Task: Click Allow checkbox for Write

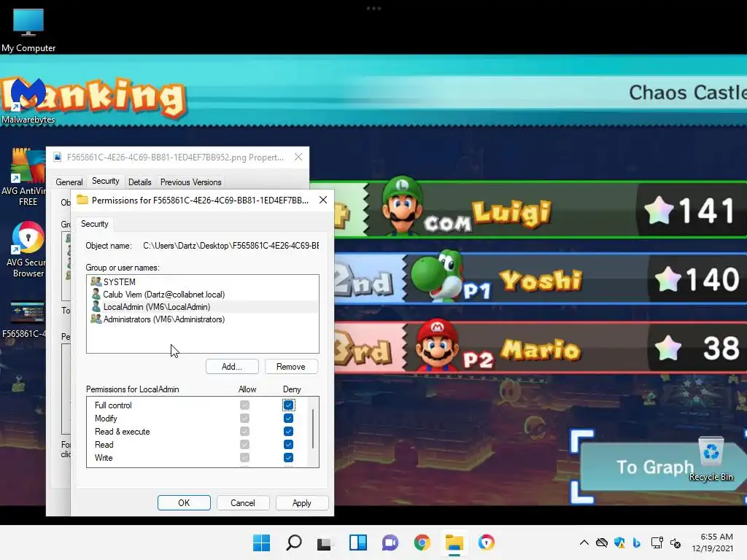Action: (x=244, y=458)
